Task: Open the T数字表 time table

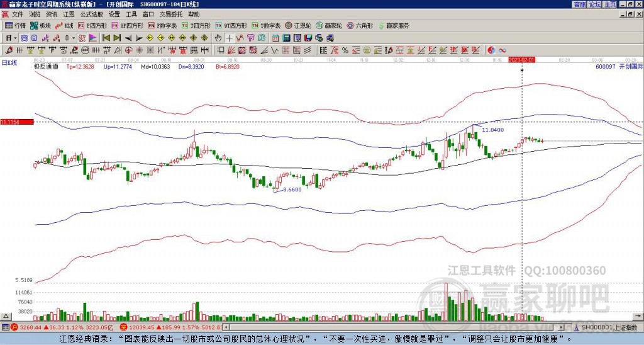Action: pyautogui.click(x=266, y=25)
